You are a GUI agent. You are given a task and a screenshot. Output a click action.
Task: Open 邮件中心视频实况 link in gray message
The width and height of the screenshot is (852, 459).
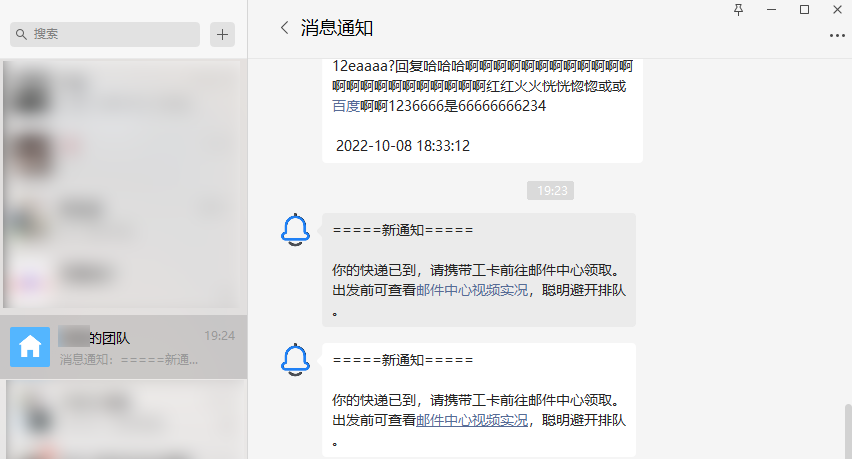(472, 290)
